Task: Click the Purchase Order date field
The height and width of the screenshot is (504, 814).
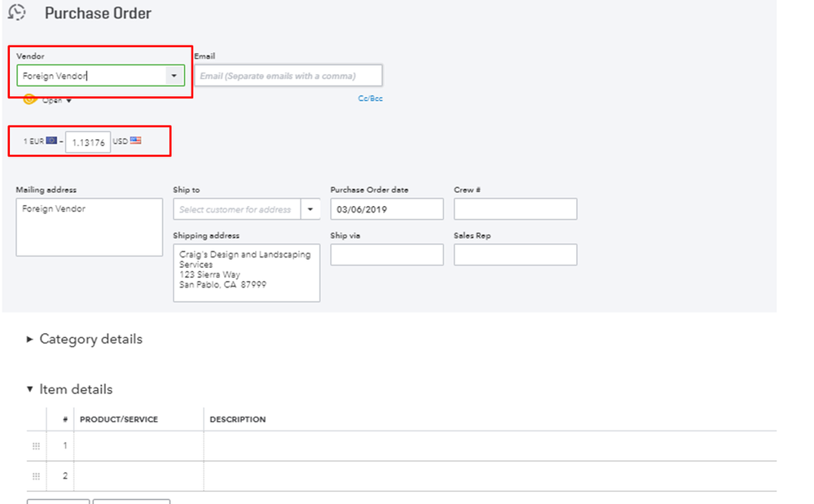Action: click(x=386, y=209)
